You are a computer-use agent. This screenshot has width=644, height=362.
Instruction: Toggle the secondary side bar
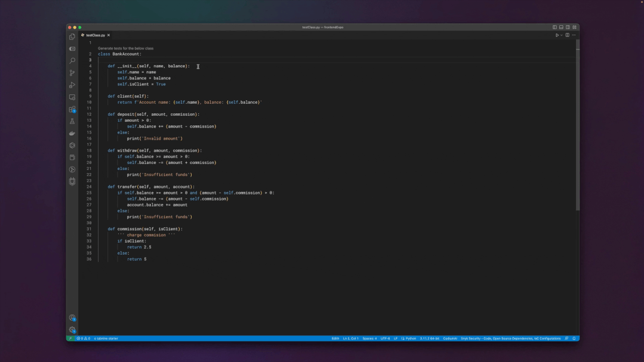[x=568, y=27]
